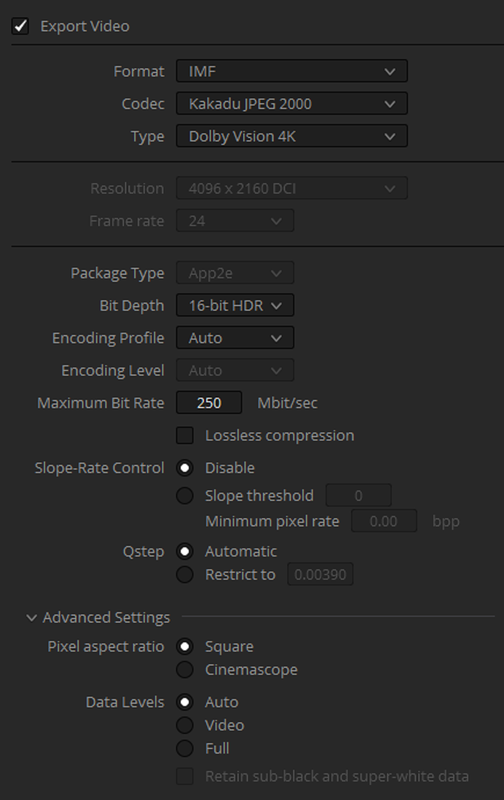Select Disable for Slope-Rate Control
The height and width of the screenshot is (800, 504).
pyautogui.click(x=185, y=468)
